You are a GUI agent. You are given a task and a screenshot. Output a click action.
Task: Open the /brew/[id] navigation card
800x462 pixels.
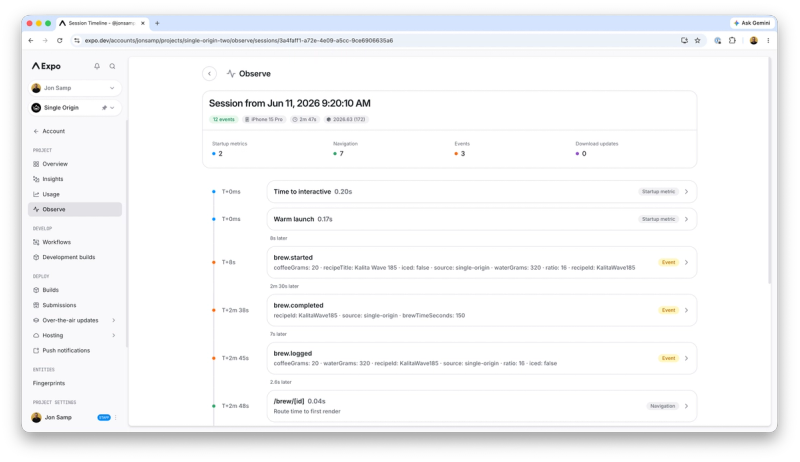pos(482,406)
